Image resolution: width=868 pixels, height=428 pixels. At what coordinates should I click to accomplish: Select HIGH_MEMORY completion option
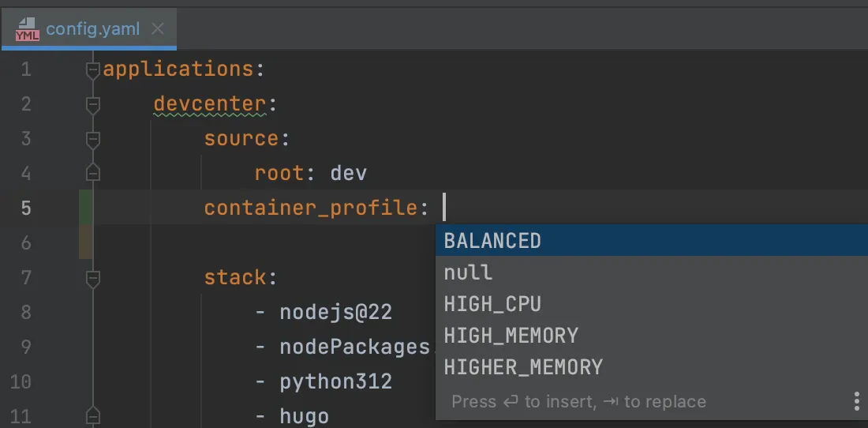coord(652,336)
